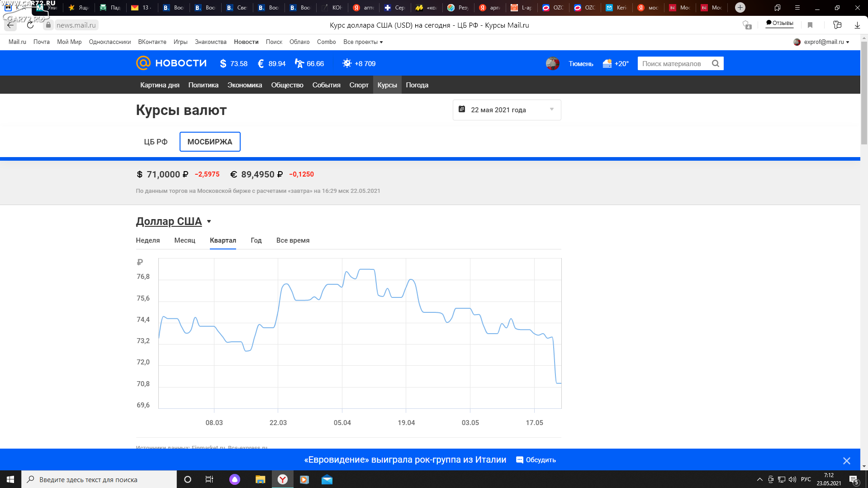868x488 pixels.
Task: Click РУС language indicator in tray
Action: 806,479
